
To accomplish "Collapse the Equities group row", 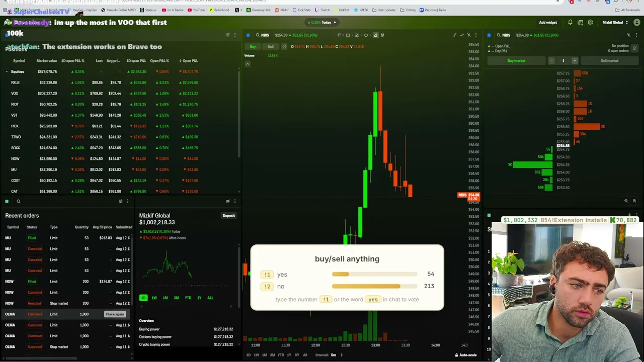I will click(x=7, y=72).
